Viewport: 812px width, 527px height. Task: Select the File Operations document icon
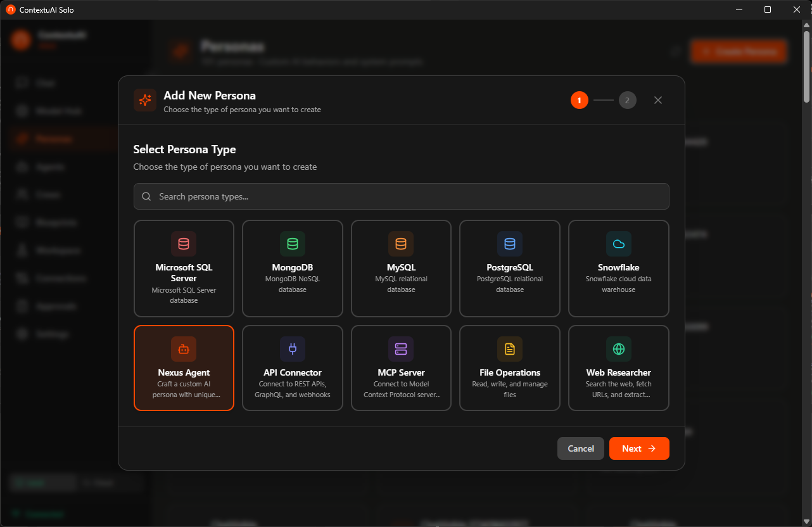(509, 348)
